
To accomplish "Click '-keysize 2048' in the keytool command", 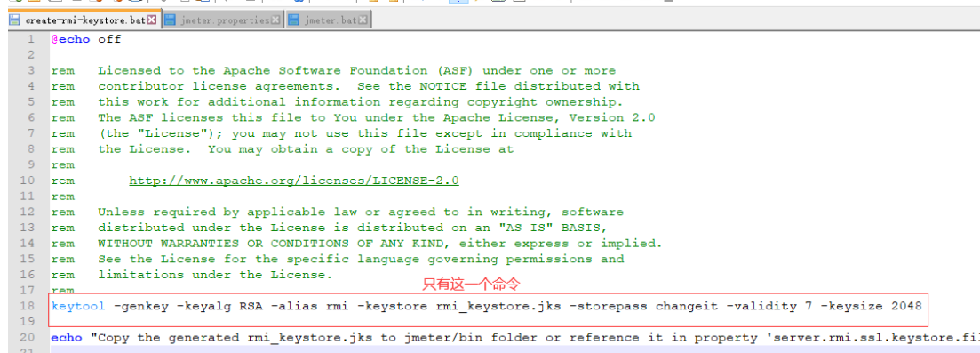I will tap(872, 306).
